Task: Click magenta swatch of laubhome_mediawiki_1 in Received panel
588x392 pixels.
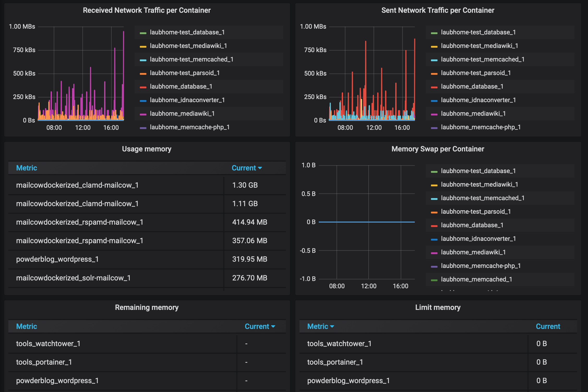Action: (x=143, y=114)
